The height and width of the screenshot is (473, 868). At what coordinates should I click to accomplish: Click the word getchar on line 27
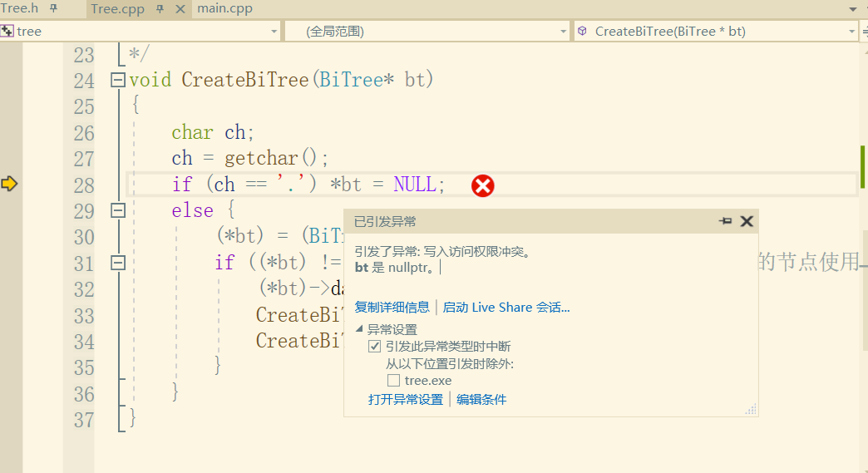pyautogui.click(x=261, y=159)
